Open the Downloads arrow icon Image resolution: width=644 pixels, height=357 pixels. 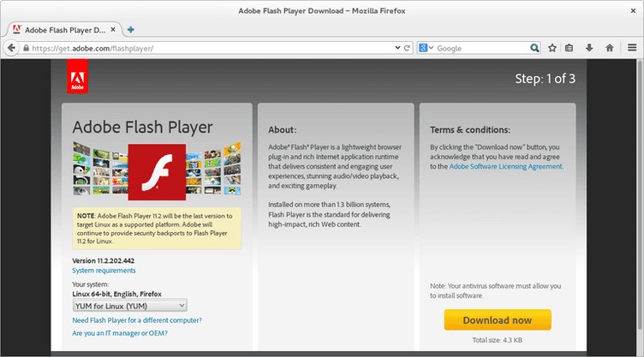(x=589, y=48)
